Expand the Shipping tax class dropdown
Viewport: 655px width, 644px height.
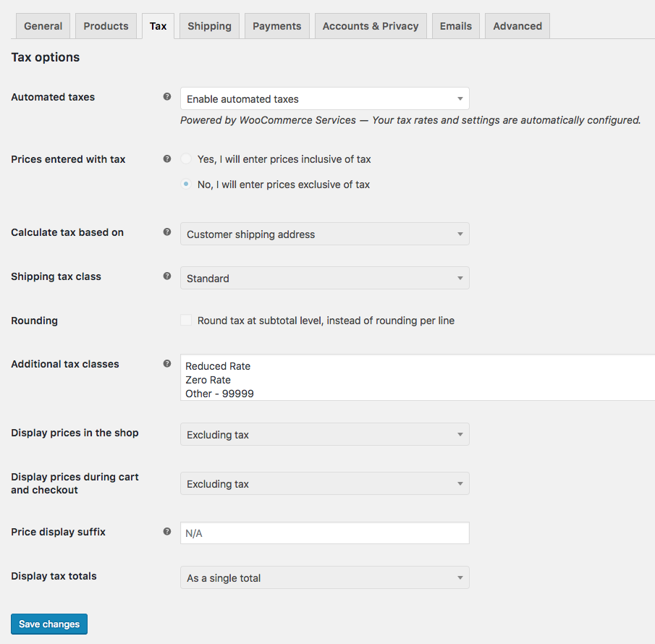[x=324, y=278]
